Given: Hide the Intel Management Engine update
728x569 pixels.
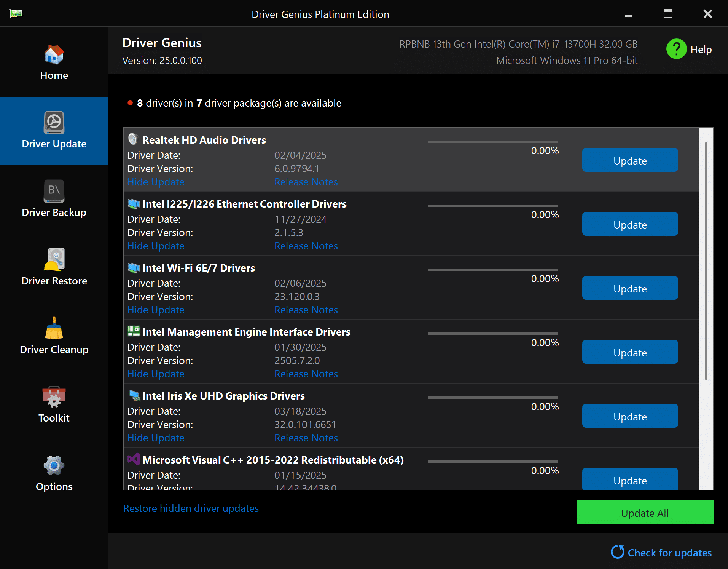Looking at the screenshot, I should (156, 374).
